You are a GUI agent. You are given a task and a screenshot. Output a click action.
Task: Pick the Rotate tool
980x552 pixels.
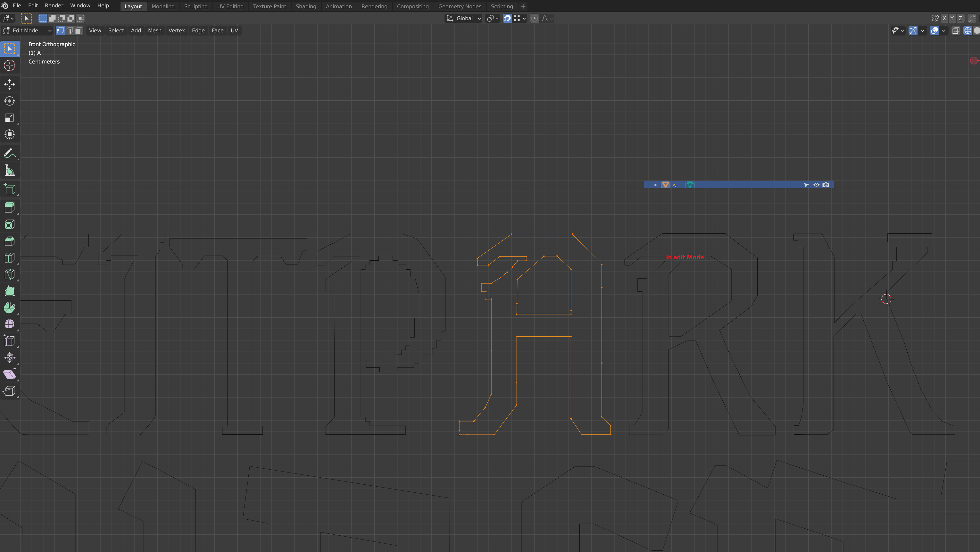[10, 101]
